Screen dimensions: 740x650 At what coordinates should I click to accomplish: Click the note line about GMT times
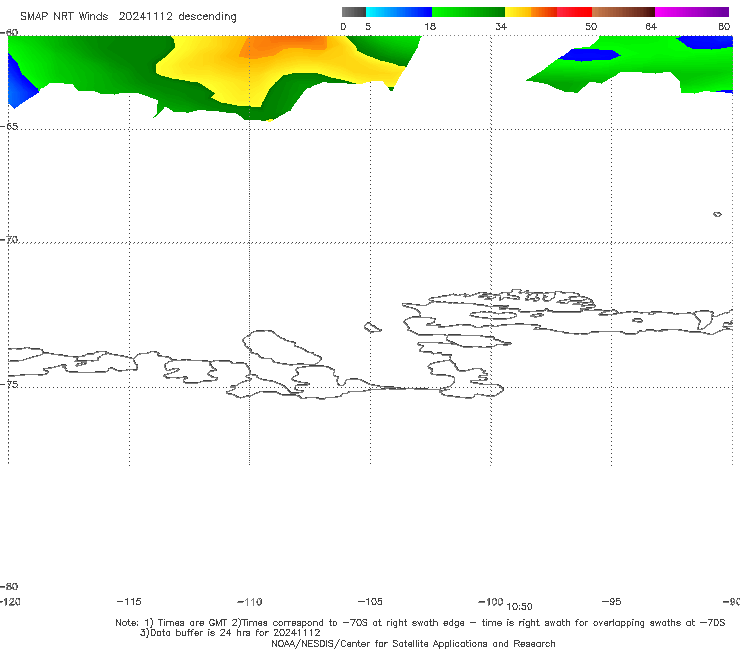click(420, 623)
